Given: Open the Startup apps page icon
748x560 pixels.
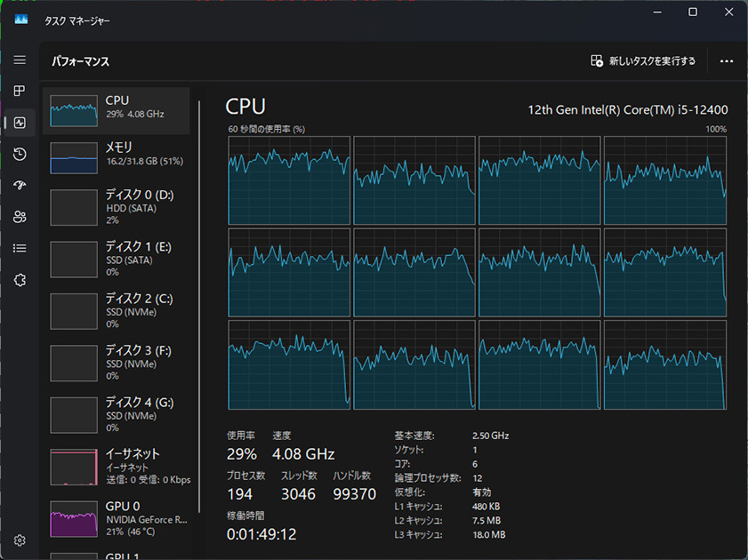Looking at the screenshot, I should pyautogui.click(x=20, y=185).
